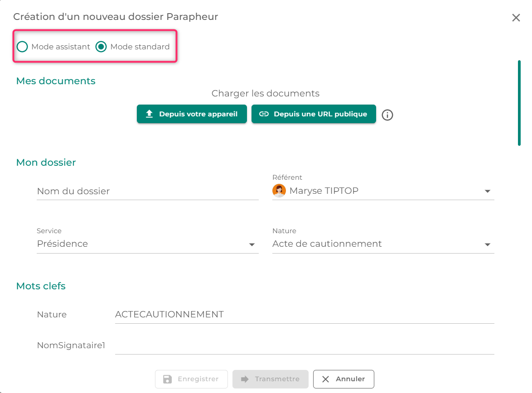Click the Mode assistant label text
Viewport: 532px width, 393px height.
coord(61,47)
